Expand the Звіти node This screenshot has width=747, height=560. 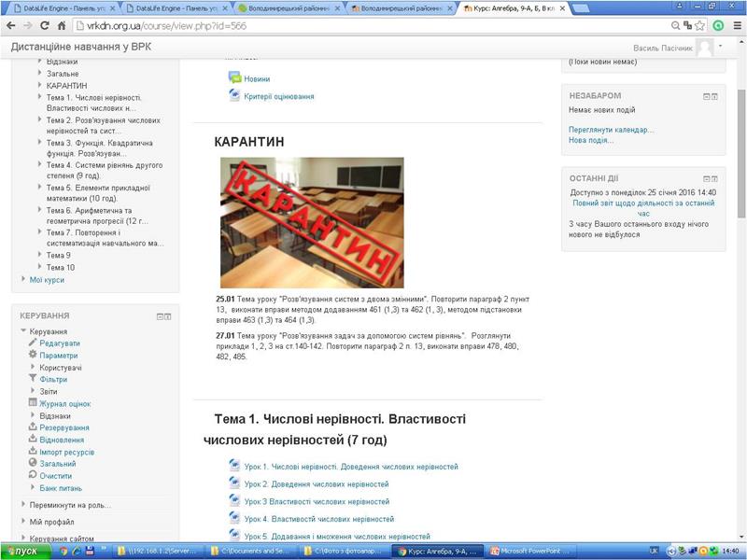click(33, 390)
